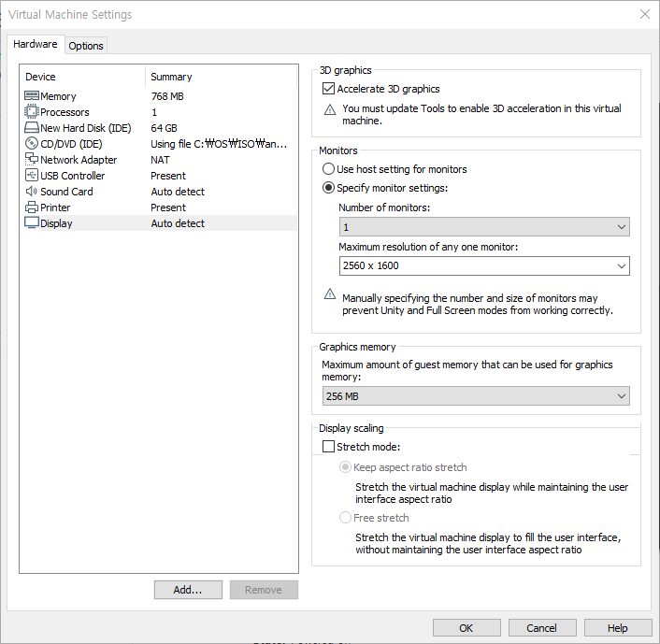660x644 pixels.
Task: Select Sound Card entry
Action: tap(66, 192)
